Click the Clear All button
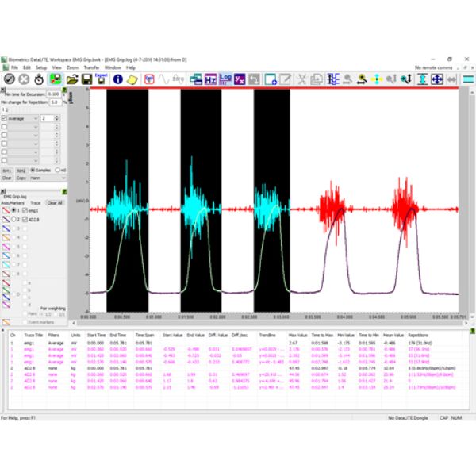Viewport: 476px width, 476px height. tap(55, 202)
